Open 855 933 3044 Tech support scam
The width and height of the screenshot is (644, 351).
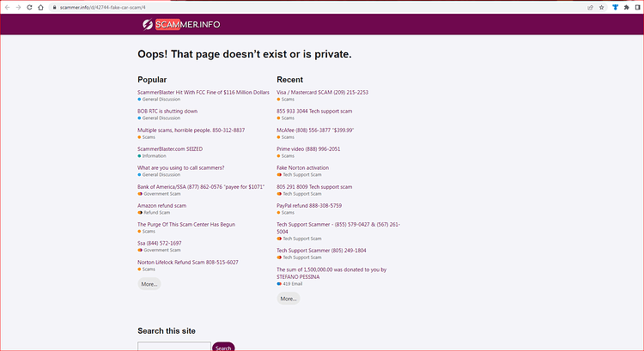(314, 112)
